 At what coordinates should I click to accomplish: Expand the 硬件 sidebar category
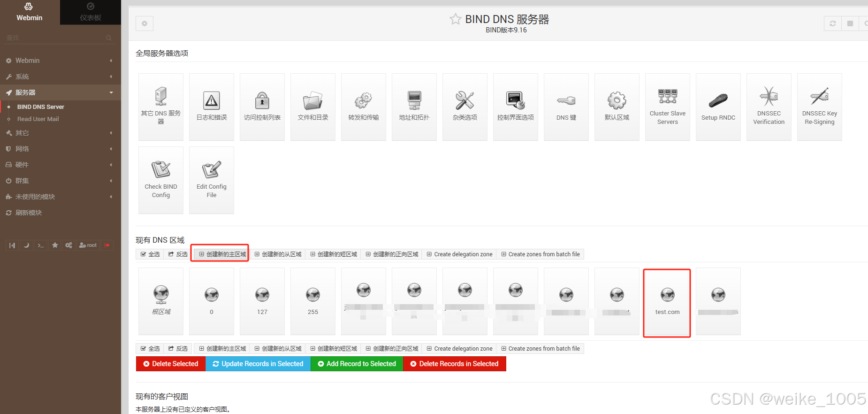(61, 165)
